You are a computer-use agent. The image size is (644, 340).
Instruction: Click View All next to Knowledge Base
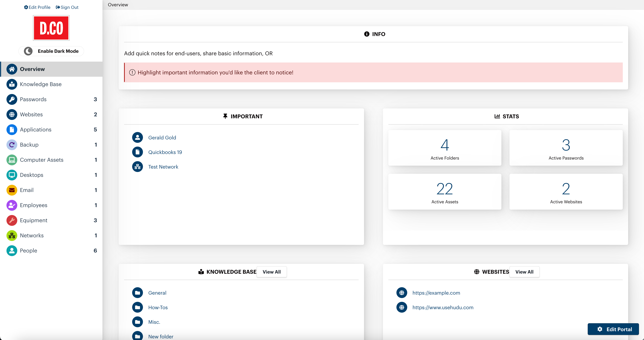(271, 272)
